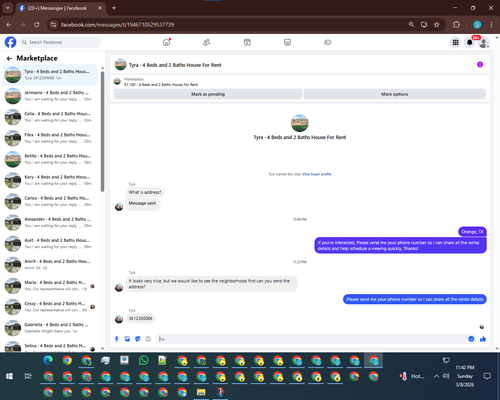Send a thumbs-up like
Viewport: 500px width, 400px height.
(483, 339)
